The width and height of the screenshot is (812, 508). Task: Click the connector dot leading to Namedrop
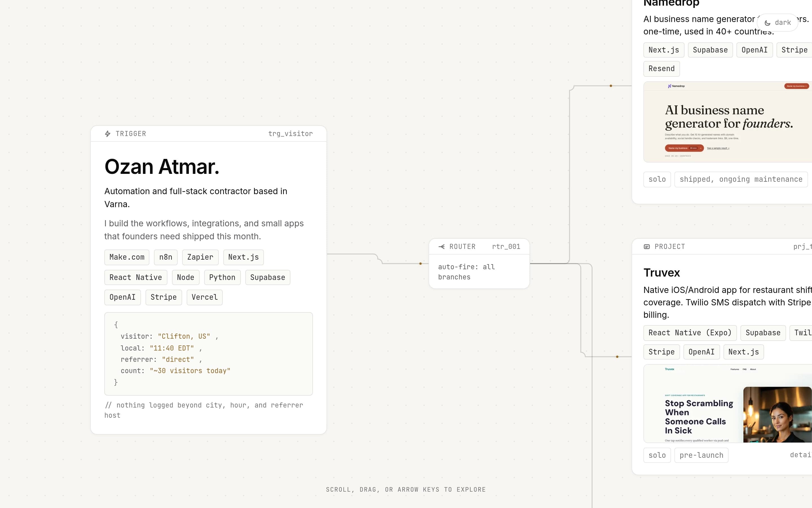coord(611,86)
